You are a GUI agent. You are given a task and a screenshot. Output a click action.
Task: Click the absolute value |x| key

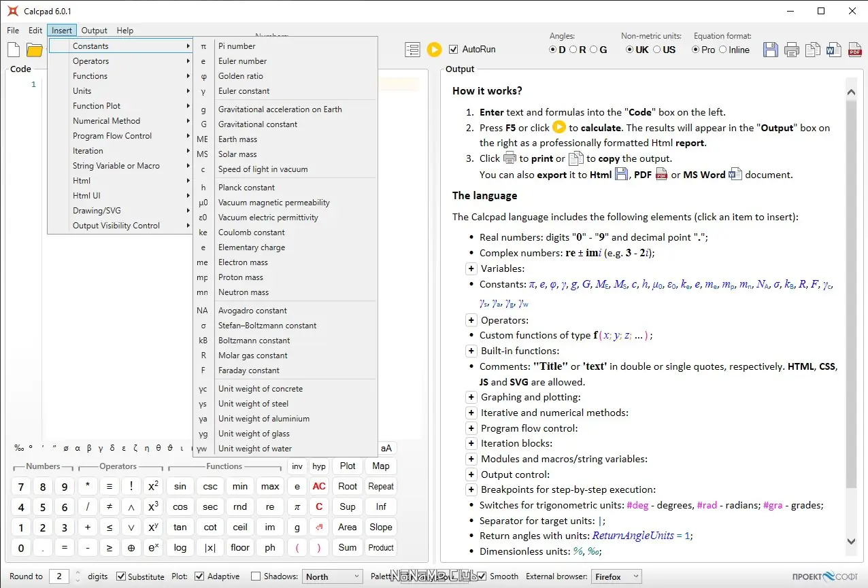pos(210,547)
